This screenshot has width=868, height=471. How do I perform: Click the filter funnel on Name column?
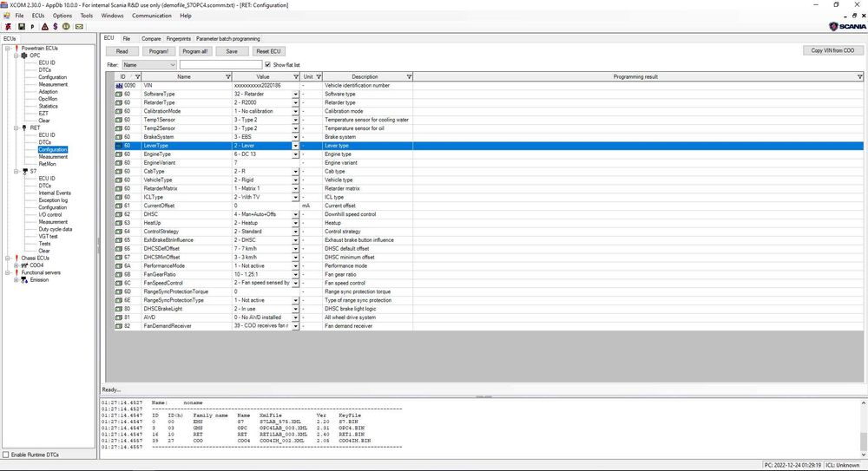[x=228, y=77]
